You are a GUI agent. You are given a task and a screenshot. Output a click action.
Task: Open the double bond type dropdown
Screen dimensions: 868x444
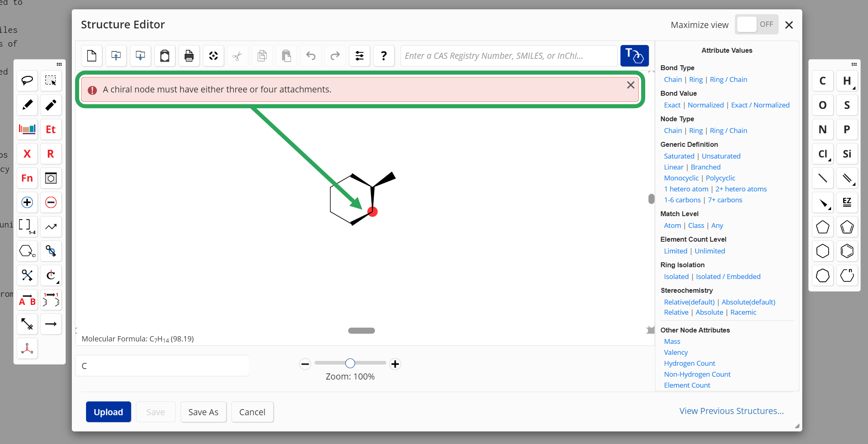854,184
